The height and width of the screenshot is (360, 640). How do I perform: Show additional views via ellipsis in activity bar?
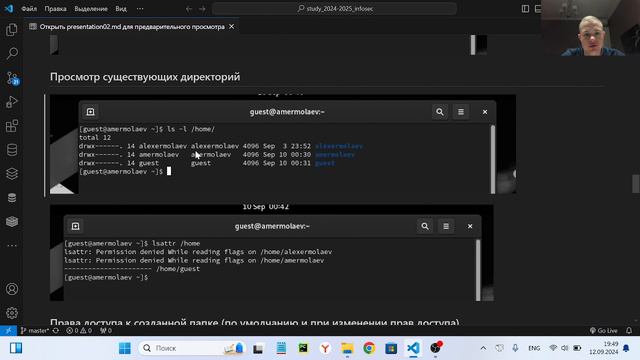pyautogui.click(x=12, y=246)
